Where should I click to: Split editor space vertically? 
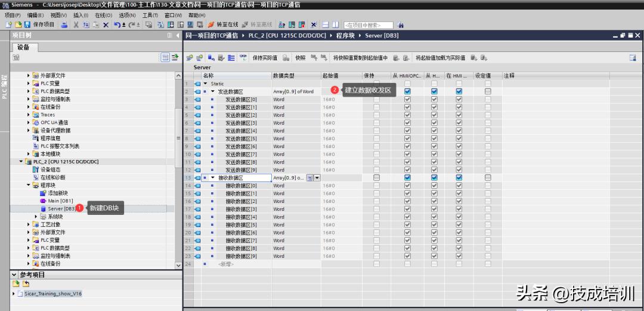pyautogui.click(x=336, y=24)
